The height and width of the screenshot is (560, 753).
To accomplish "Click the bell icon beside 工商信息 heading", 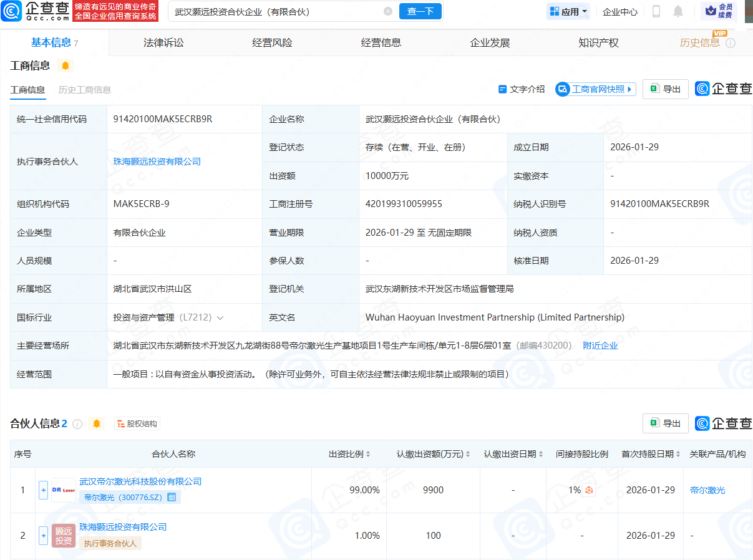I will (65, 65).
